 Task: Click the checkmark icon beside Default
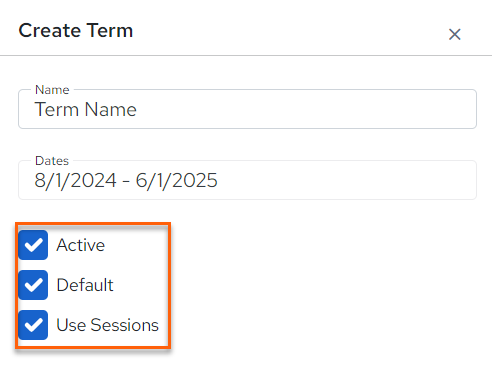click(x=33, y=285)
